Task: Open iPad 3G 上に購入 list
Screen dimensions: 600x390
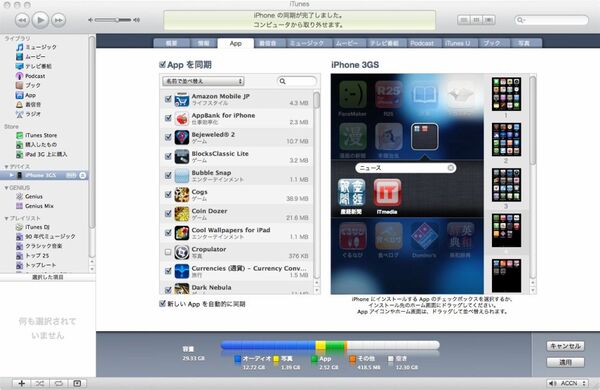Action: pyautogui.click(x=41, y=154)
